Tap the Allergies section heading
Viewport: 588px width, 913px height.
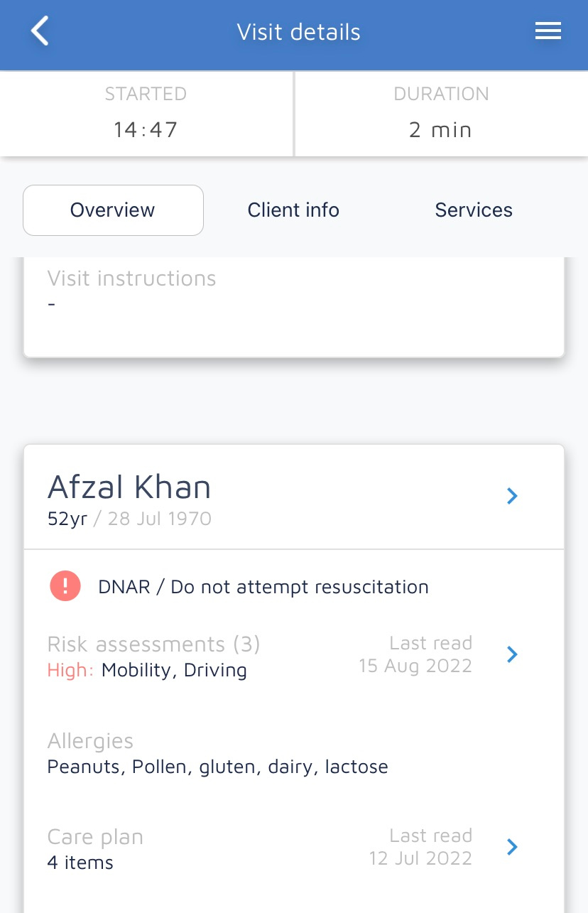point(90,741)
